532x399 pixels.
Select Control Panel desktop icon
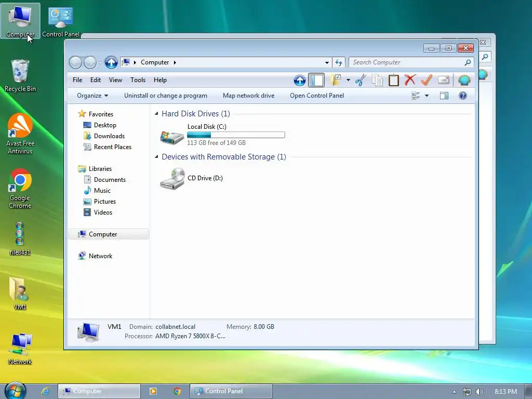pos(61,22)
